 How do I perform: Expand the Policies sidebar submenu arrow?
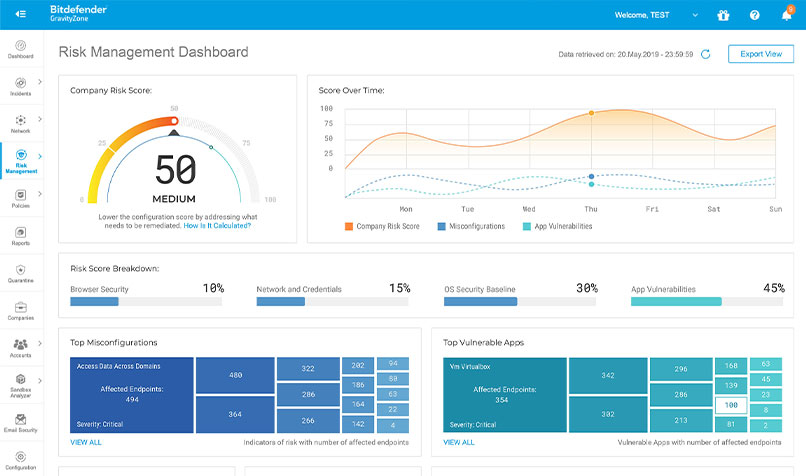(x=40, y=194)
